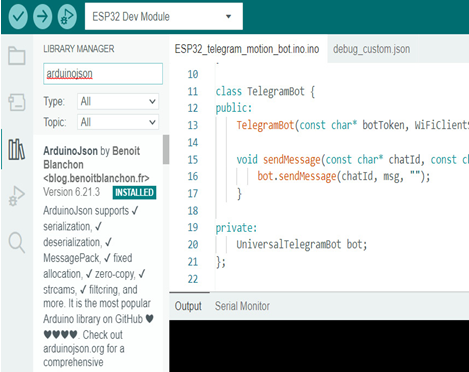Click the Verify sketch checkmark button
Image resolution: width=469 pixels, height=372 pixels.
pyautogui.click(x=18, y=16)
